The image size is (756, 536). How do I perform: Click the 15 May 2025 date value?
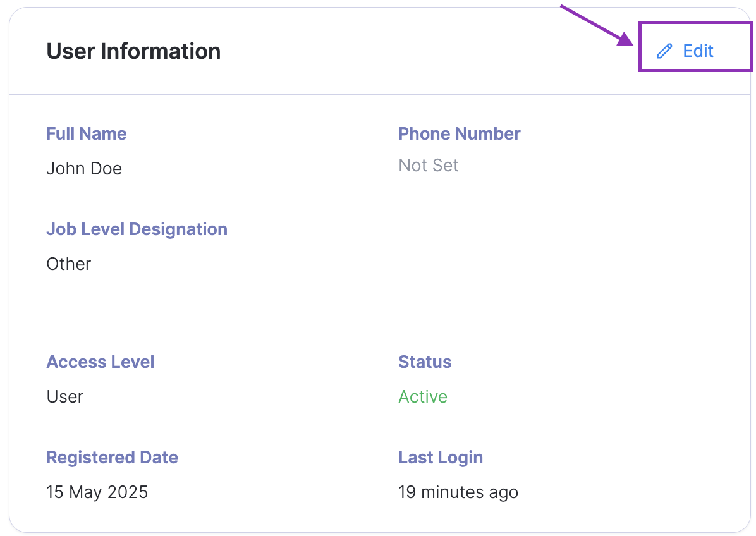pyautogui.click(x=97, y=492)
